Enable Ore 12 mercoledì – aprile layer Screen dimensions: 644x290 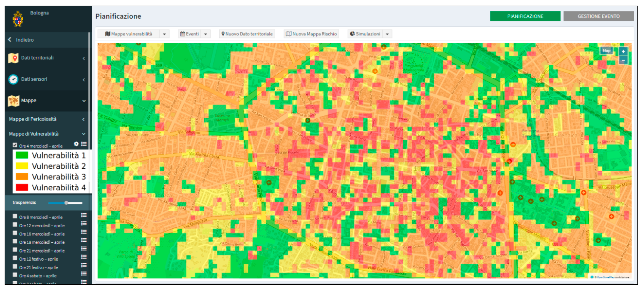[x=15, y=225]
